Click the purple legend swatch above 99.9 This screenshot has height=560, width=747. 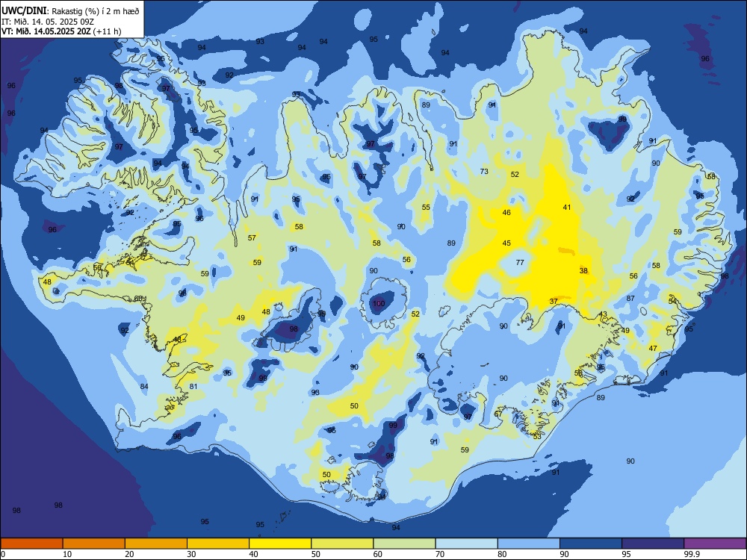pos(715,544)
